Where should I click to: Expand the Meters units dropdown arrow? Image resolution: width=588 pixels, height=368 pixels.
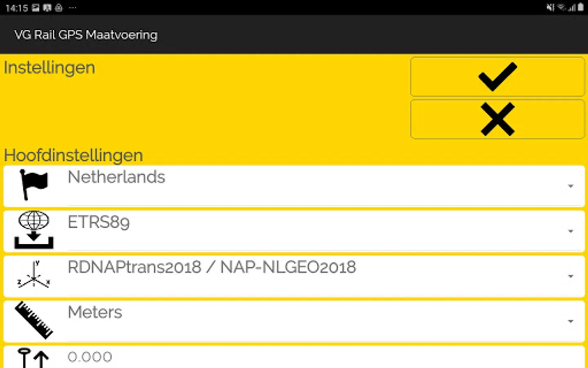click(570, 321)
